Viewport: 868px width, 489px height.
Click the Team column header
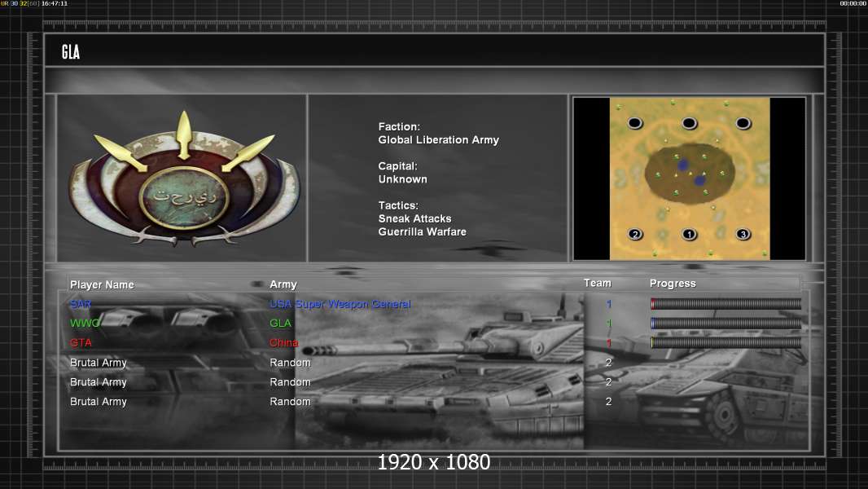[x=597, y=284]
